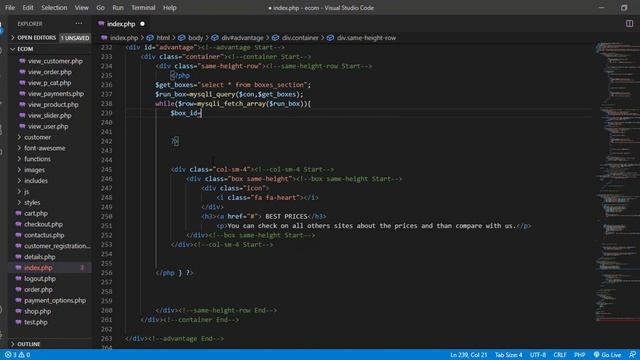Change Tab Size: 4 indentation setting

[x=509, y=355]
